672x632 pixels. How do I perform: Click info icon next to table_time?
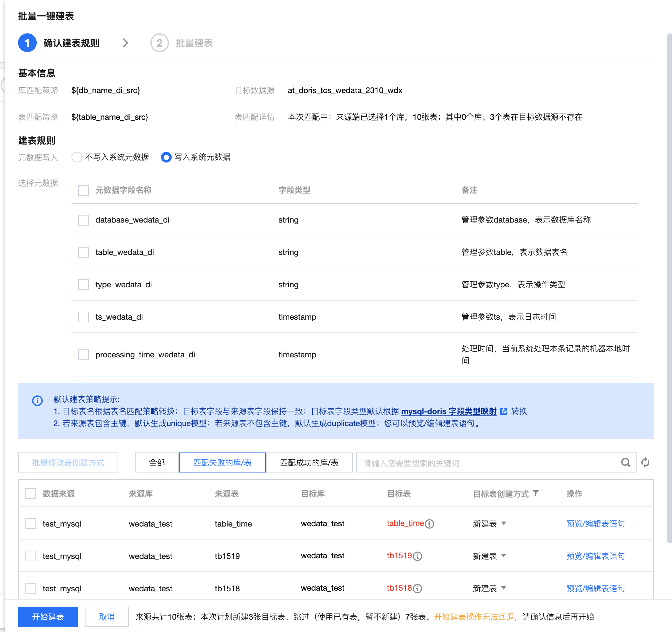tap(429, 524)
